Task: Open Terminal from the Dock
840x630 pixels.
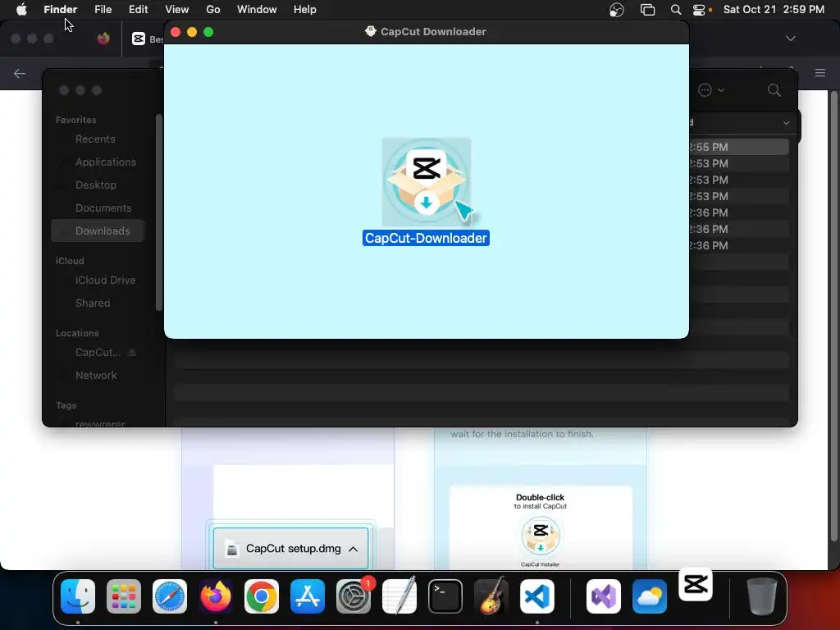Action: click(445, 596)
